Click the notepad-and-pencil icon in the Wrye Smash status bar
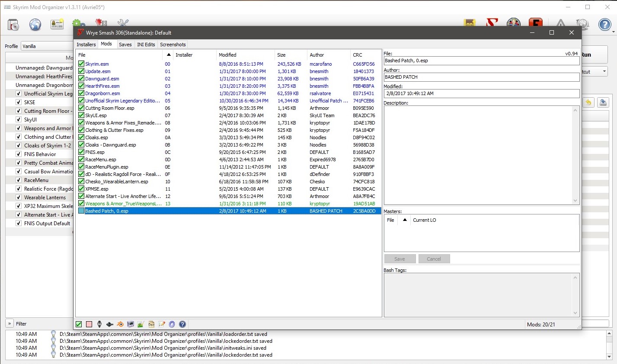This screenshot has height=364, width=617. point(162,324)
